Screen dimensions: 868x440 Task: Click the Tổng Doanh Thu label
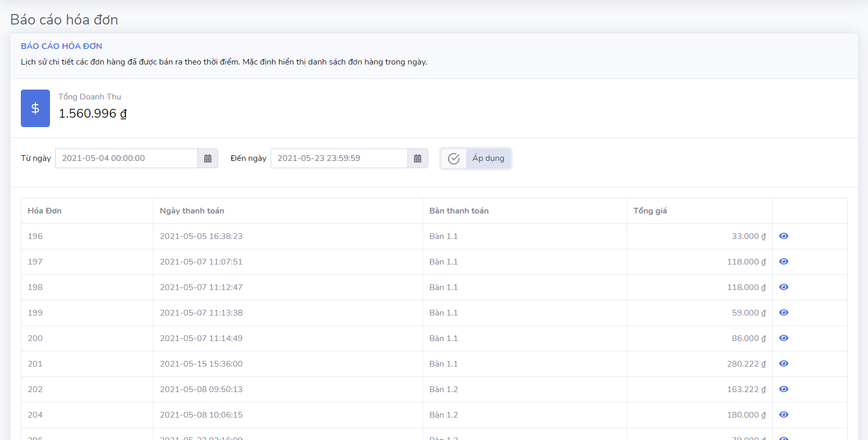coord(90,97)
